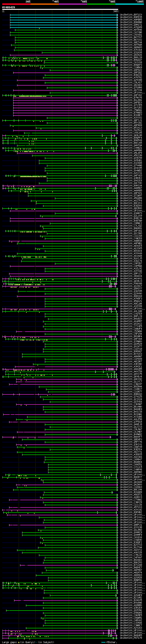Select UniRef100_A4BRU8 label
Viewport: 146px width, 644px height.
click(x=131, y=241)
